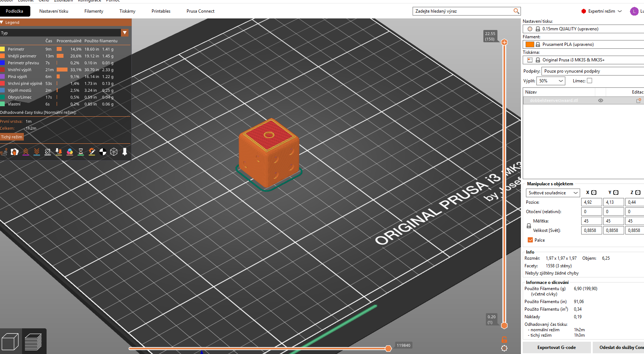Click the orange Prusament PLA color swatch
644x354 pixels.
coord(530,44)
